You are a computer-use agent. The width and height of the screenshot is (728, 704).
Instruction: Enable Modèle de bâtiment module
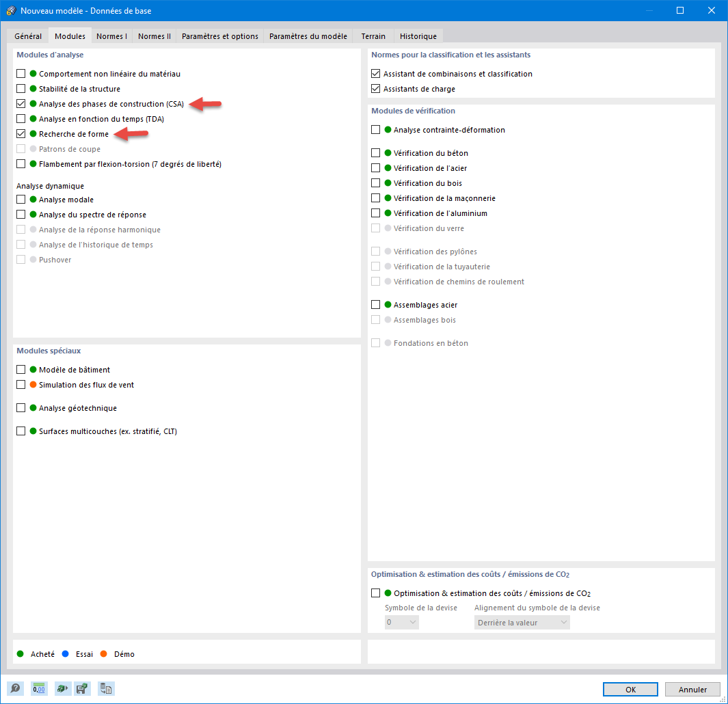[20, 369]
